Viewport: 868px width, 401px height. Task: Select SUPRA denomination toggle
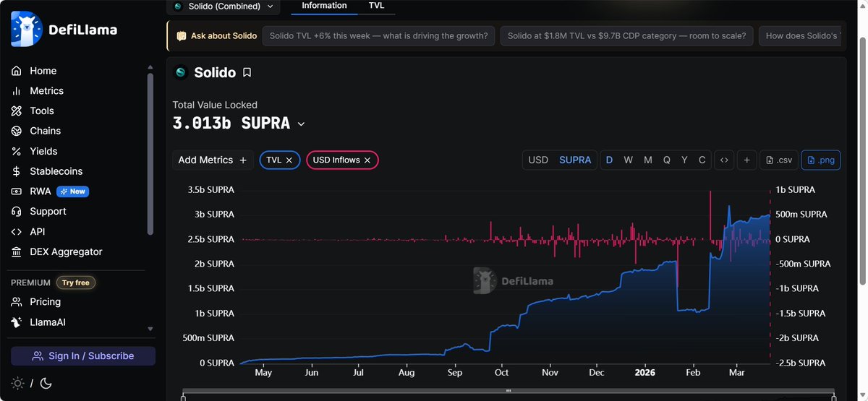(x=575, y=160)
